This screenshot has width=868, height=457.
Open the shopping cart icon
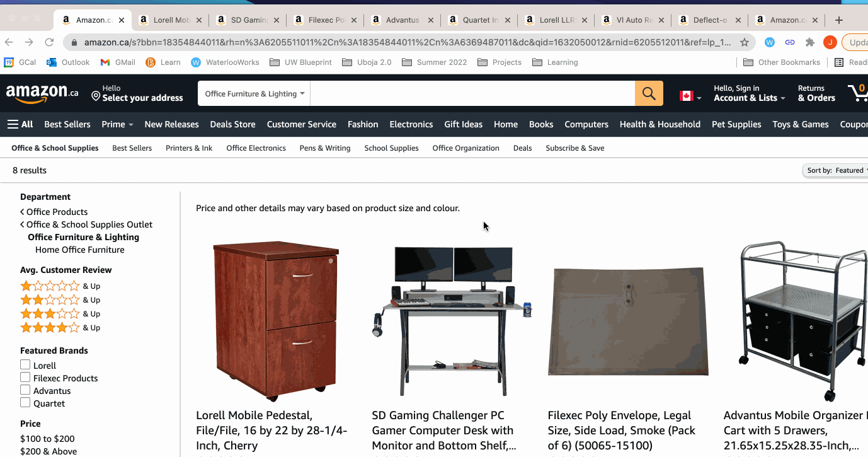(858, 93)
